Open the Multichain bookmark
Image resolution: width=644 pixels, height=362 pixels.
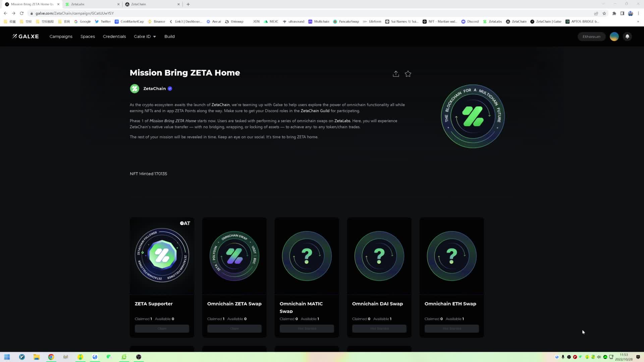tap(319, 21)
